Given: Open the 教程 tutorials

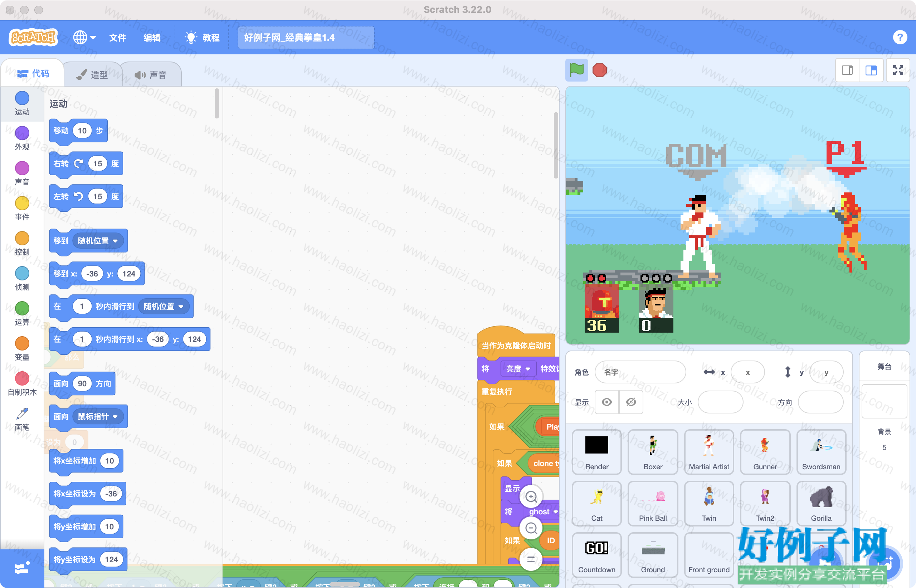Looking at the screenshot, I should [202, 38].
